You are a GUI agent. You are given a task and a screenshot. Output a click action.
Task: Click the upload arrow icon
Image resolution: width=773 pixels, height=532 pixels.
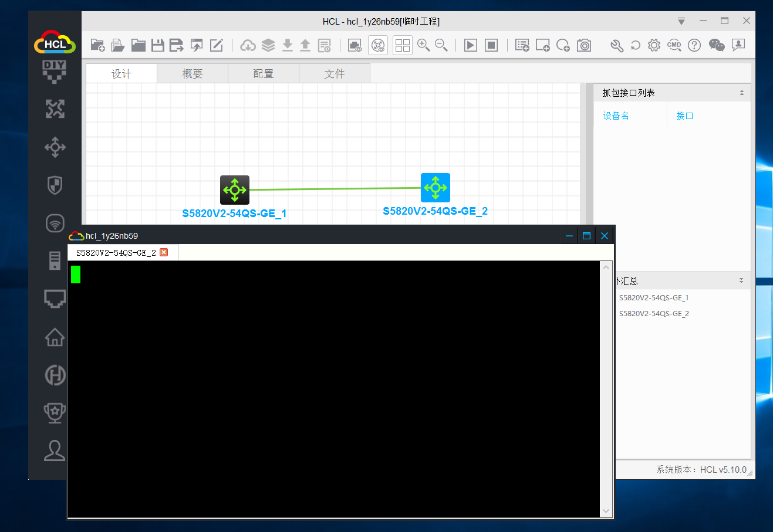point(305,45)
